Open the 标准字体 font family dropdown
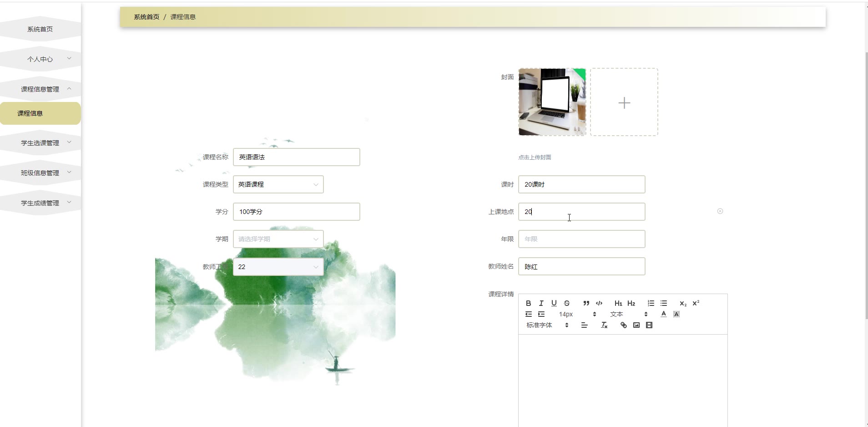This screenshot has height=427, width=868. coord(548,325)
